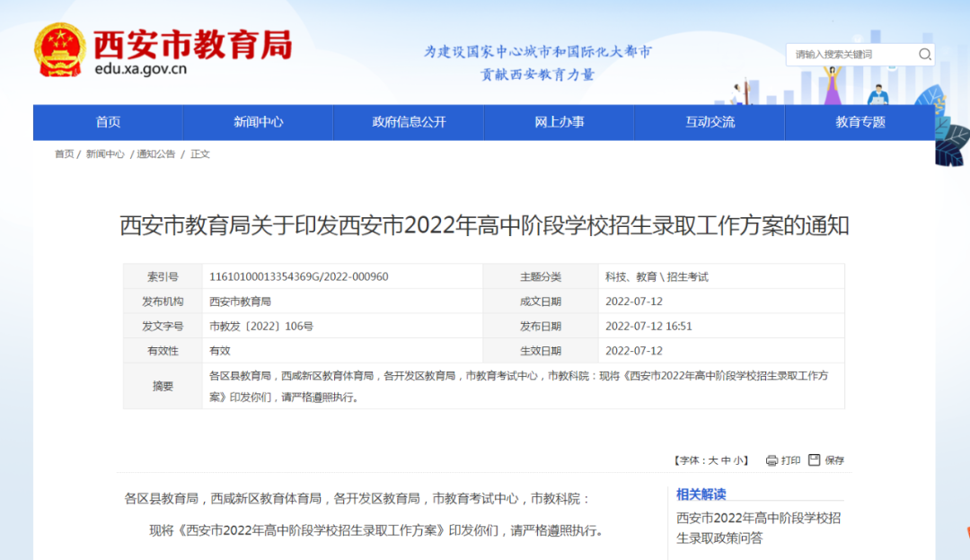Click the save floppy disk icon
This screenshot has height=560, width=970.
(x=814, y=459)
